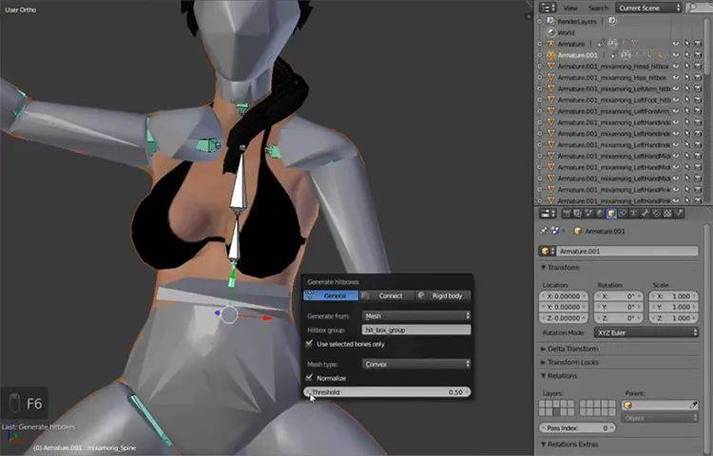Toggle render camera icon for the Head_hitbox row

[x=698, y=66]
